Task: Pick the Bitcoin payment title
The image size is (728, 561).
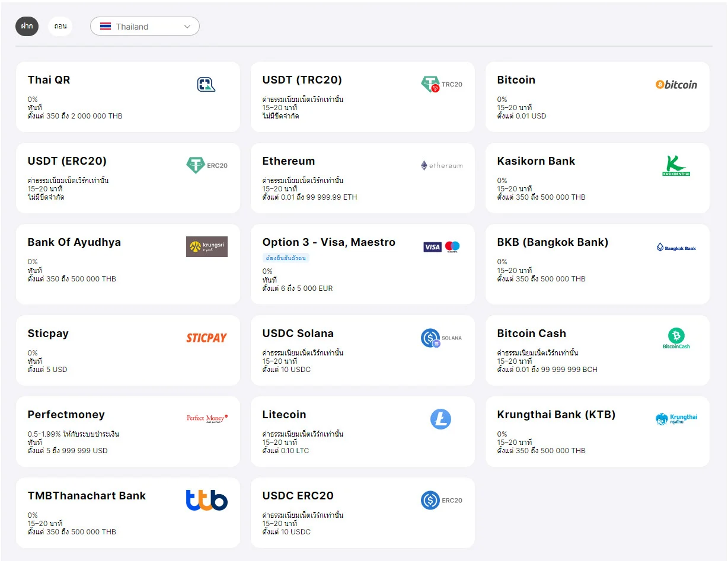Action: click(516, 80)
